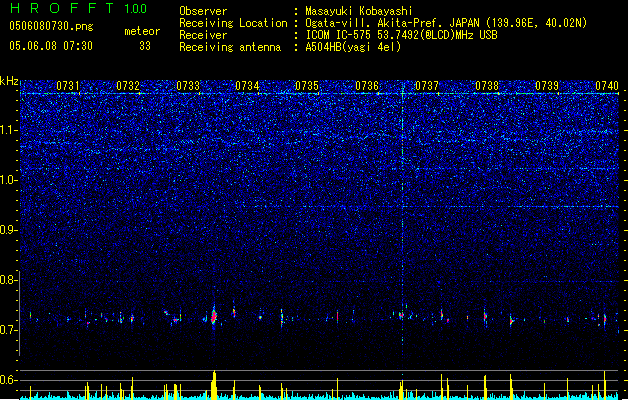Click the HROFFT program title
Viewport: 629px width, 400px height.
coord(62,8)
